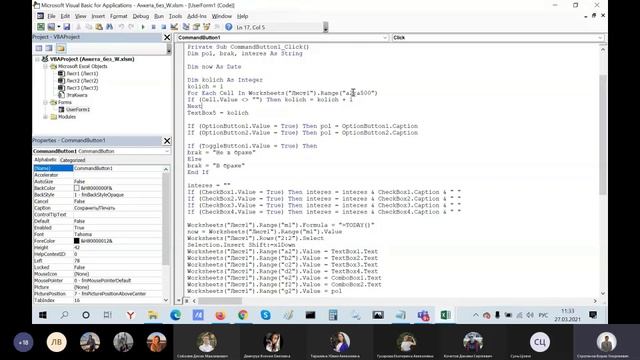Click the Object Browser toolbar icon
The height and width of the screenshot is (360, 640).
[x=207, y=27]
